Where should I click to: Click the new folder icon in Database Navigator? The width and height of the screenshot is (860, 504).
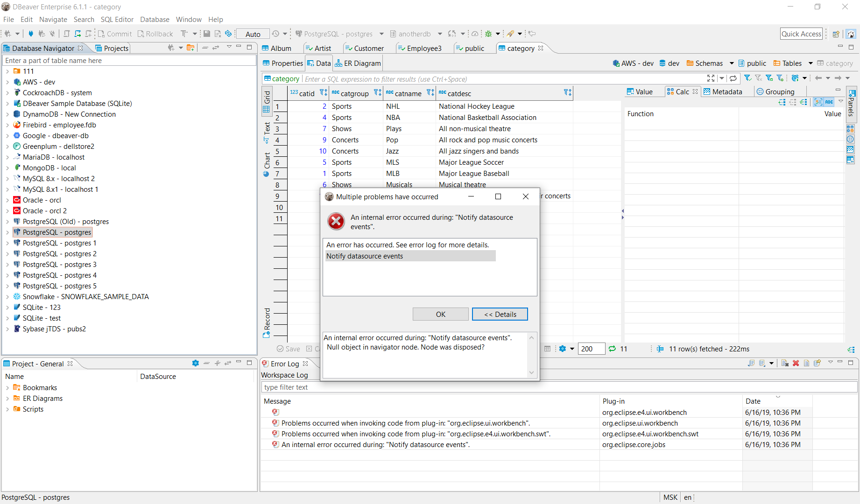pyautogui.click(x=190, y=48)
